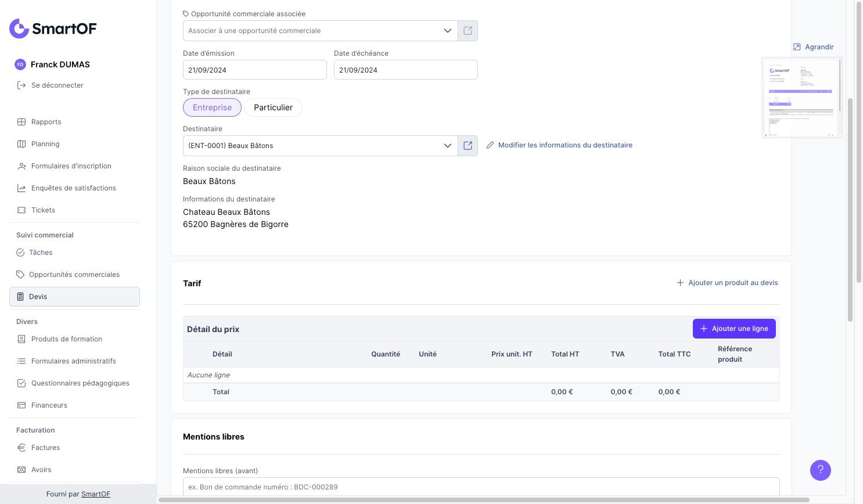Click the Se déconnecter logout icon
863x504 pixels.
click(x=21, y=85)
